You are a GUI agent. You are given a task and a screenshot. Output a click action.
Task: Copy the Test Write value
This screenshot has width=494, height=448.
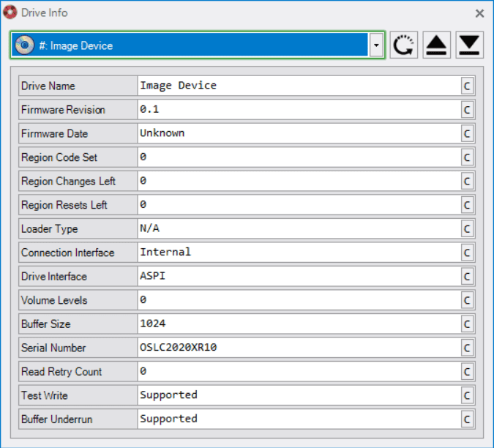pos(467,396)
